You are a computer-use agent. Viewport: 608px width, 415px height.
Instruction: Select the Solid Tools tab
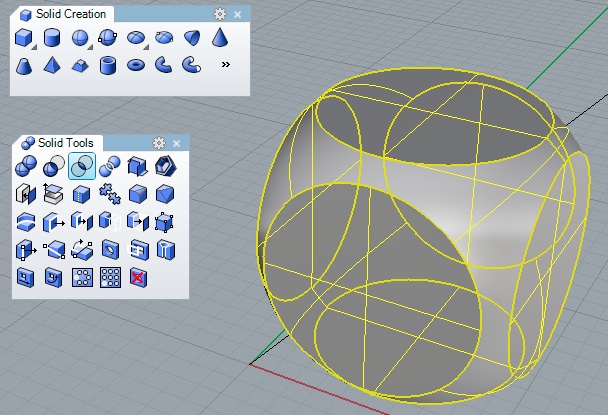point(58,143)
